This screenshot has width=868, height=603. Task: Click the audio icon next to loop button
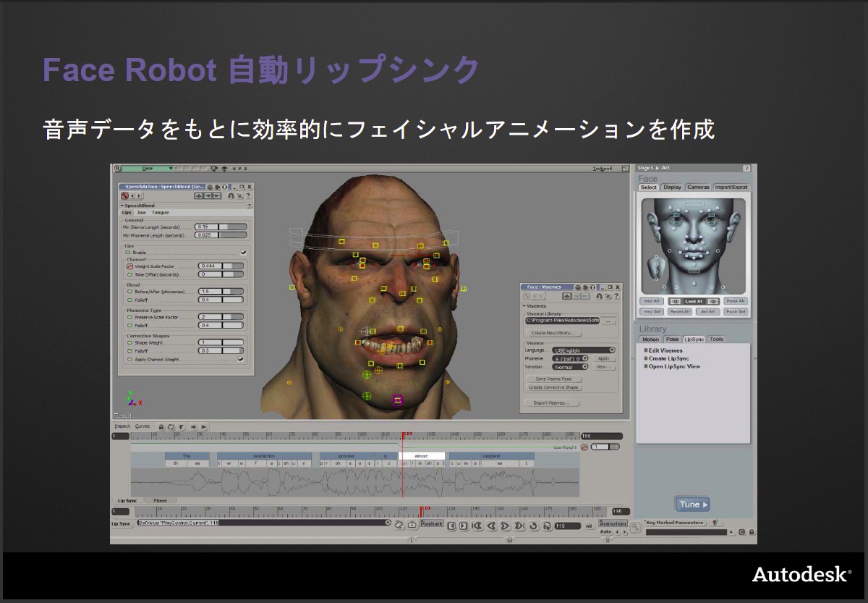pyautogui.click(x=548, y=526)
